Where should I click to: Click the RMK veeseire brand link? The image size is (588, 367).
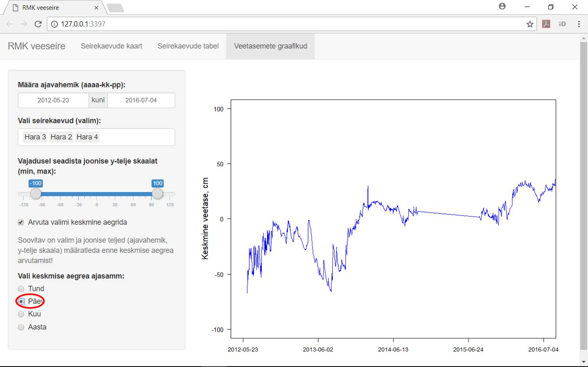(36, 46)
